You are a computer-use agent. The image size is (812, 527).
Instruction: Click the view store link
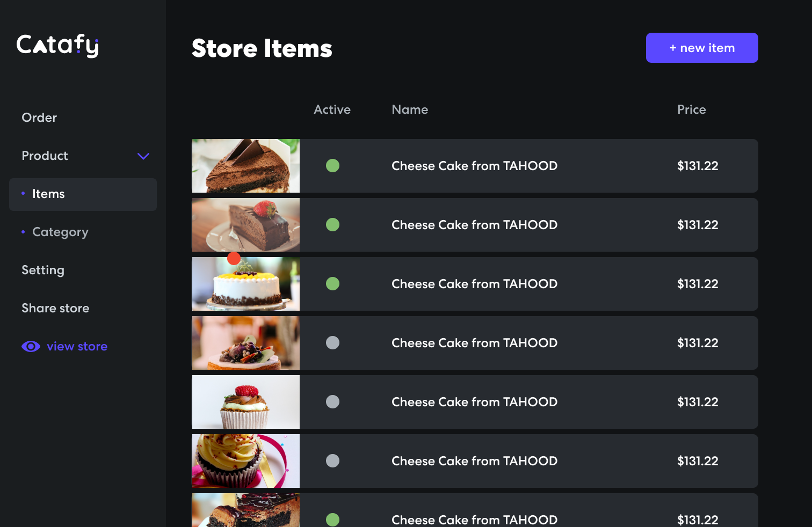click(x=77, y=347)
